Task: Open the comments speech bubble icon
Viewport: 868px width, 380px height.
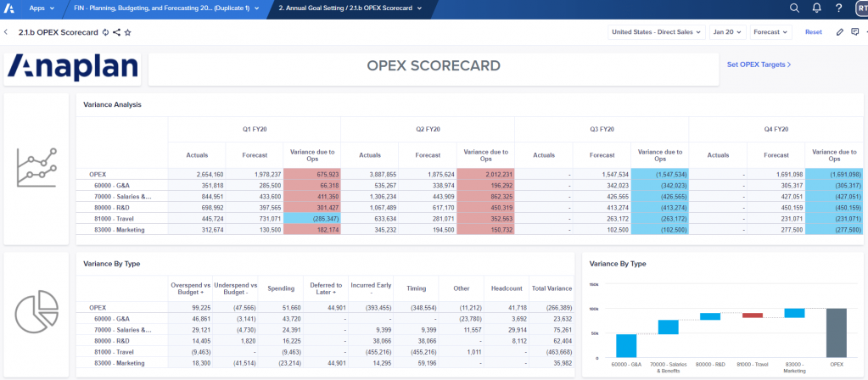Action: coord(854,32)
